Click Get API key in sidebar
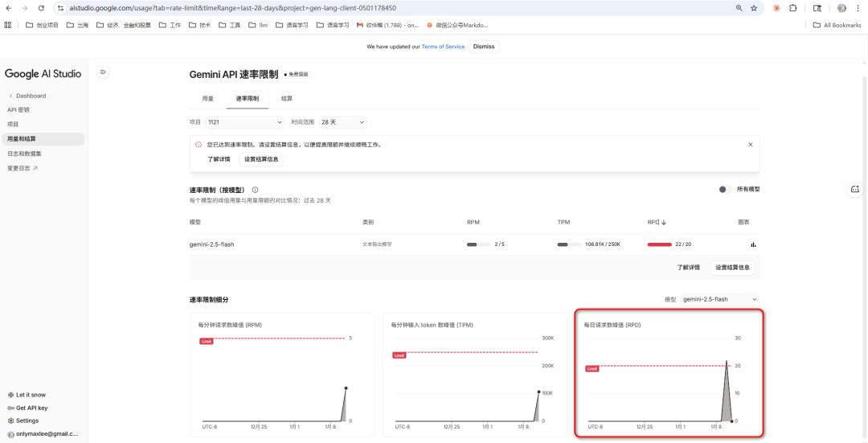868x443 pixels. 27,408
